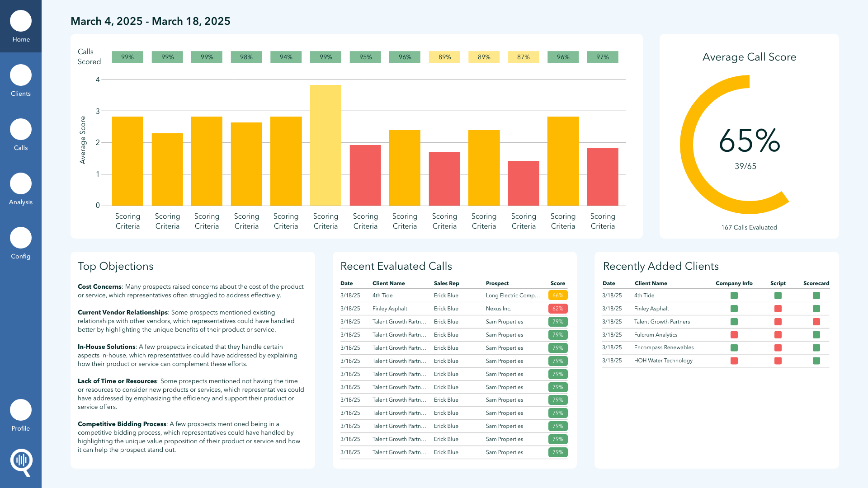The height and width of the screenshot is (488, 868).
Task: Open the Clients section icon
Action: pos(21,75)
